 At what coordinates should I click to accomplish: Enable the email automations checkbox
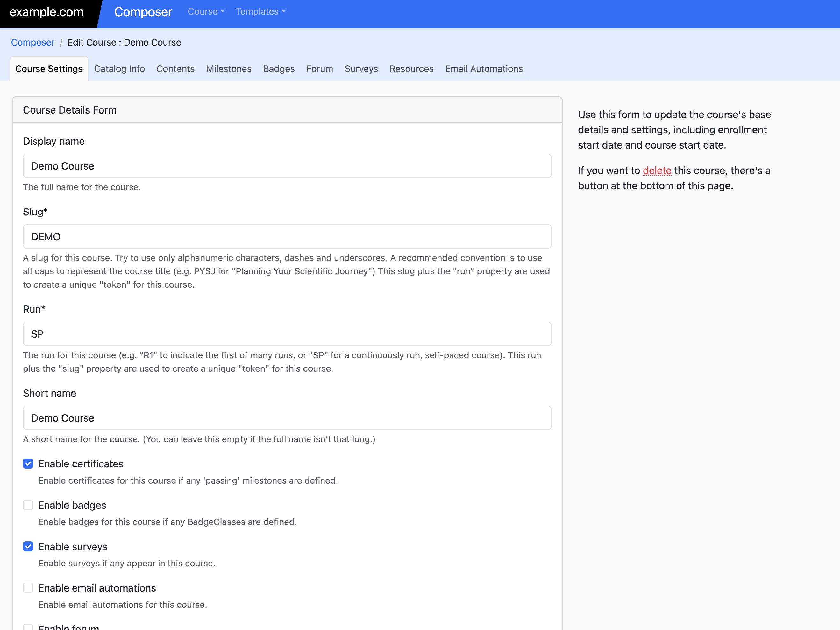pos(28,588)
